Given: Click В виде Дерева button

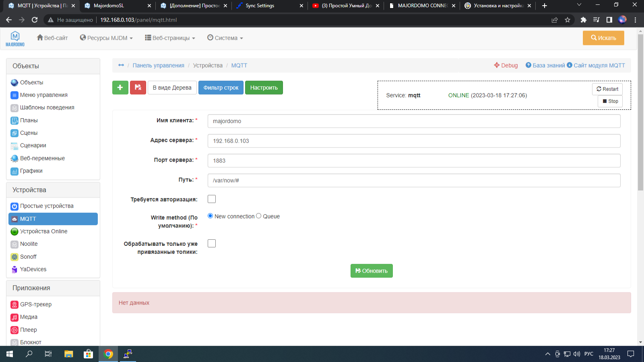Looking at the screenshot, I should click(172, 88).
